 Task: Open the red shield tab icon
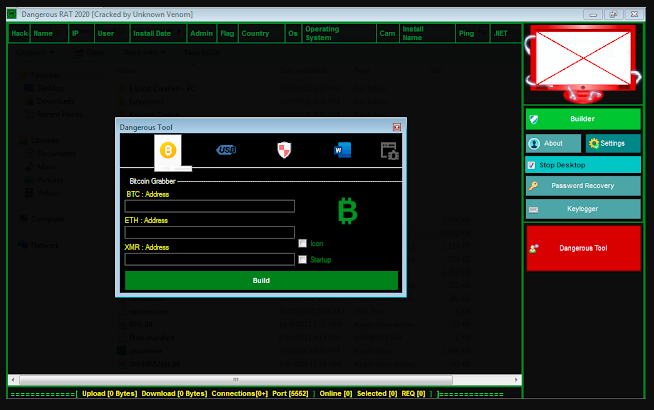[284, 150]
